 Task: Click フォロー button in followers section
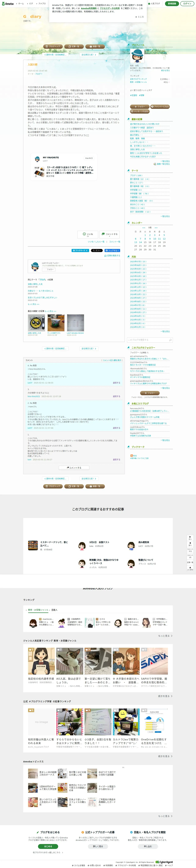click(150, 393)
